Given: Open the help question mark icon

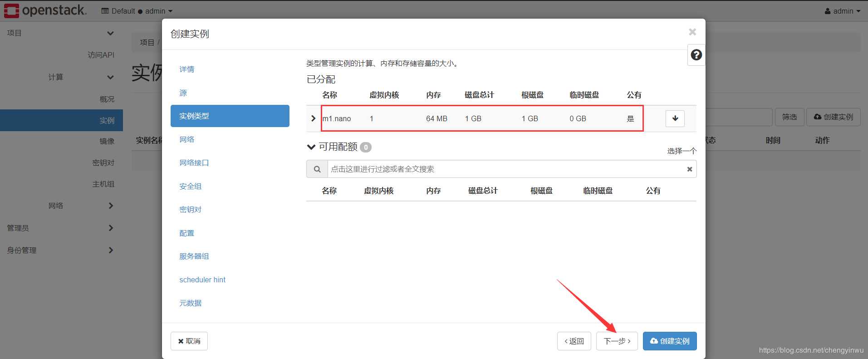Looking at the screenshot, I should pyautogui.click(x=696, y=55).
